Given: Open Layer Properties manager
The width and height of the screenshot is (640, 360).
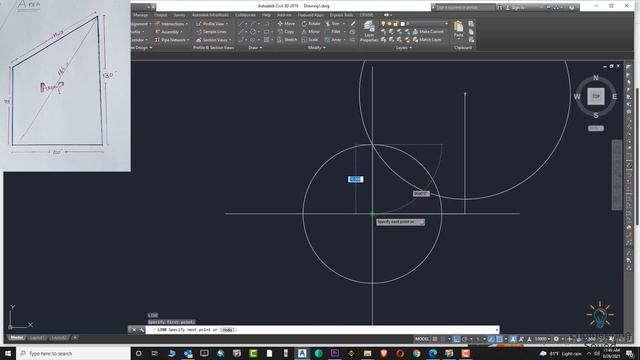Looking at the screenshot, I should coord(369,31).
